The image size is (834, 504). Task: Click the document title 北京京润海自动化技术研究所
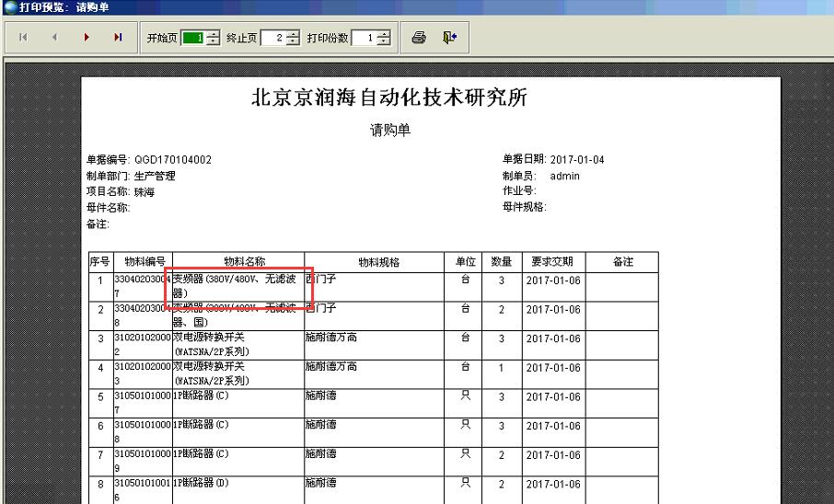tap(389, 98)
